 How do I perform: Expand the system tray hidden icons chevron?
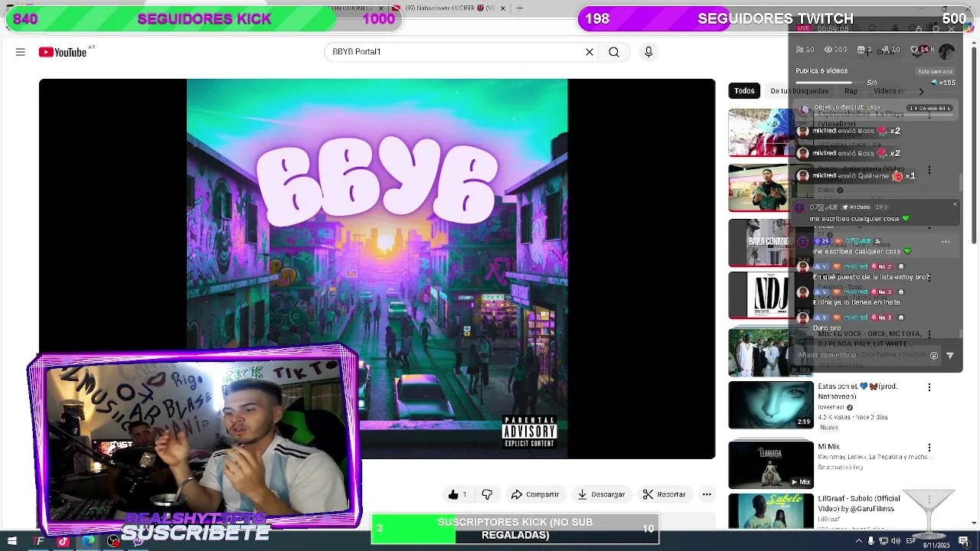(858, 541)
